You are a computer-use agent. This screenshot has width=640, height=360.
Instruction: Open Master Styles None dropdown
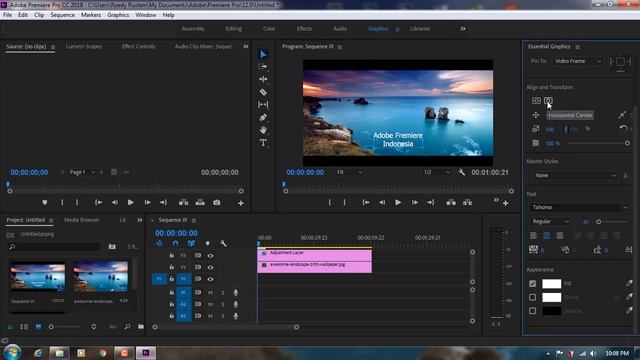[575, 175]
